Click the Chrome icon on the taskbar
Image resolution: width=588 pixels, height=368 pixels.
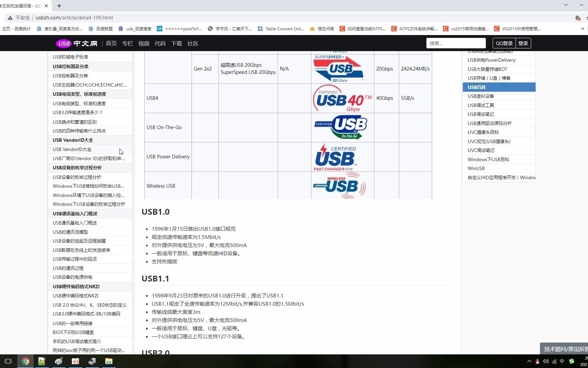26,362
